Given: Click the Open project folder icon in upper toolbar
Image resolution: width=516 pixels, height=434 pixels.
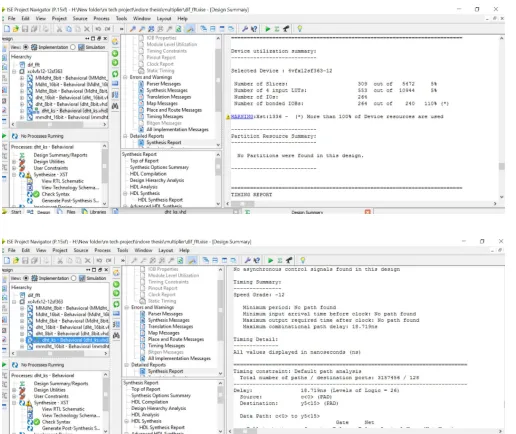Looking at the screenshot, I should pyautogui.click(x=16, y=29).
